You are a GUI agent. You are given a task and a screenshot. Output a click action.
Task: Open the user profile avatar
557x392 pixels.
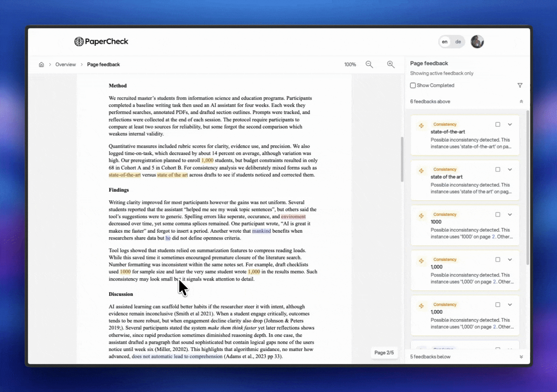click(x=477, y=42)
